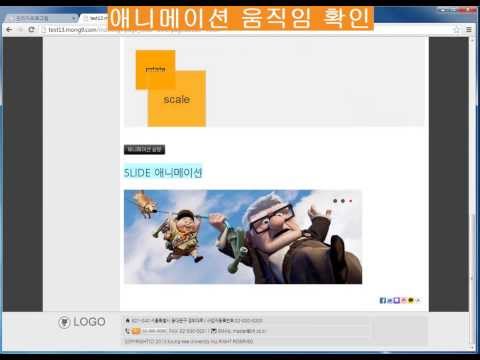The height and width of the screenshot is (360, 480).
Task: Click the footer LOGO image
Action: coord(82,322)
